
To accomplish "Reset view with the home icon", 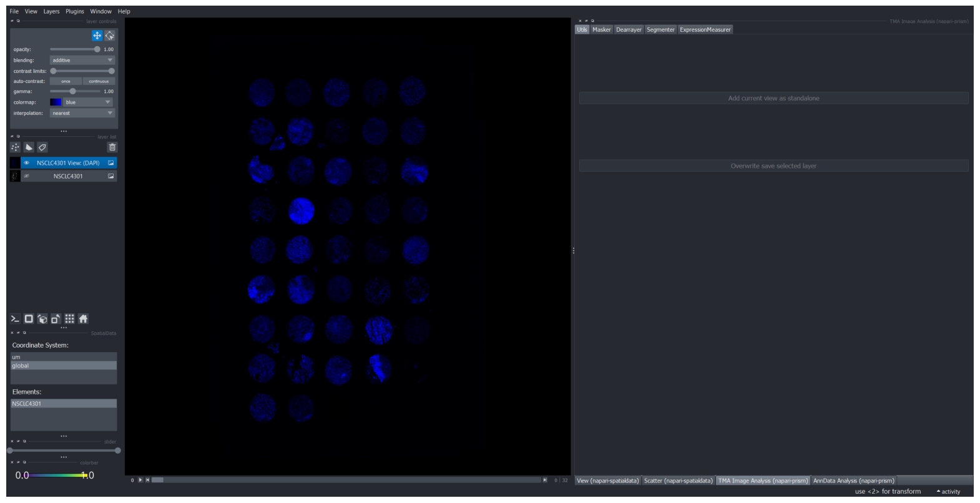I will coord(83,319).
